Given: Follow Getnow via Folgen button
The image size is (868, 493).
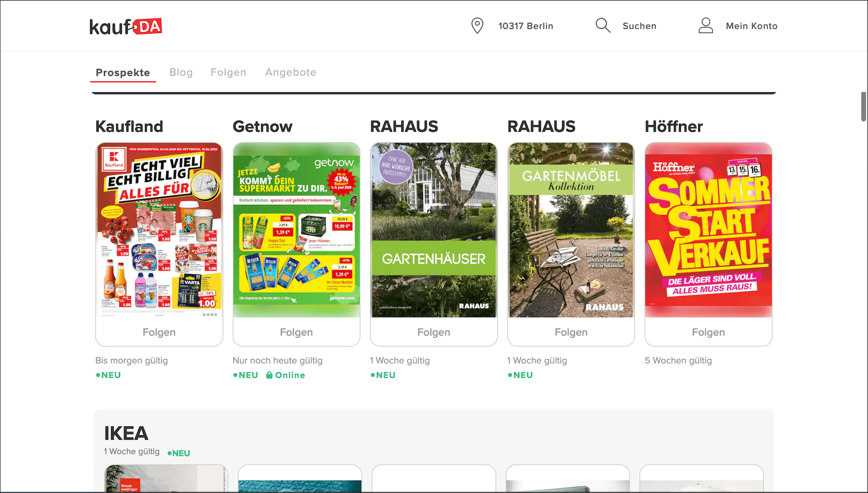Looking at the screenshot, I should coord(297,332).
